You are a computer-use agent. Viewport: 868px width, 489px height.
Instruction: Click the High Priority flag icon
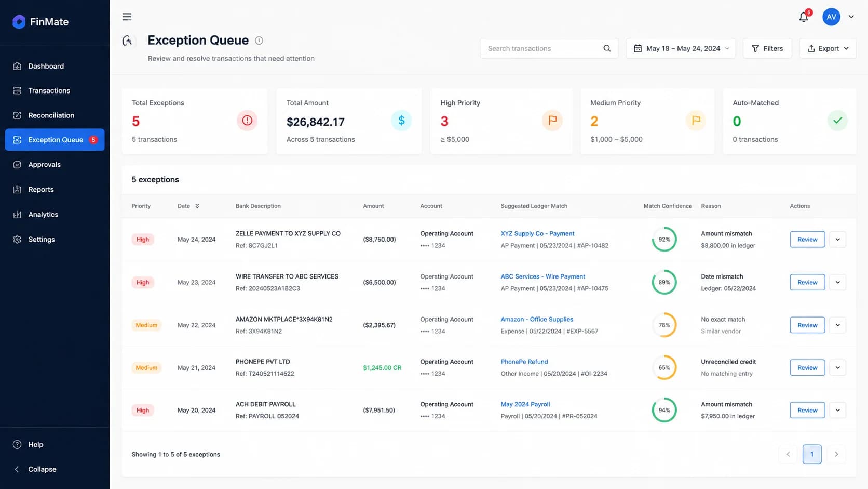(552, 121)
